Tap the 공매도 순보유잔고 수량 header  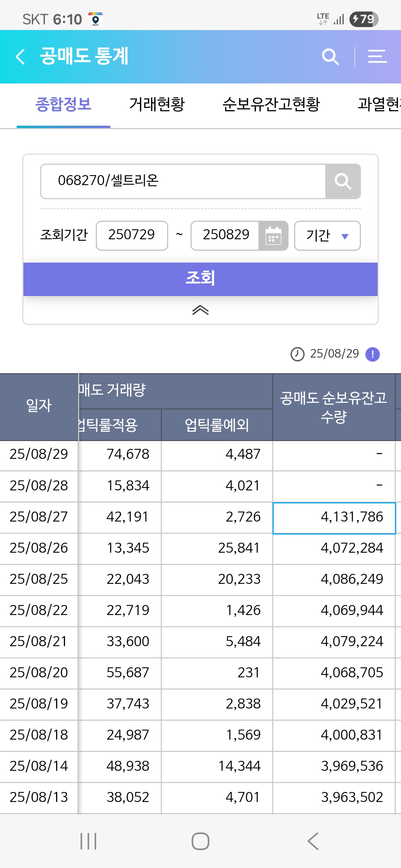[334, 407]
